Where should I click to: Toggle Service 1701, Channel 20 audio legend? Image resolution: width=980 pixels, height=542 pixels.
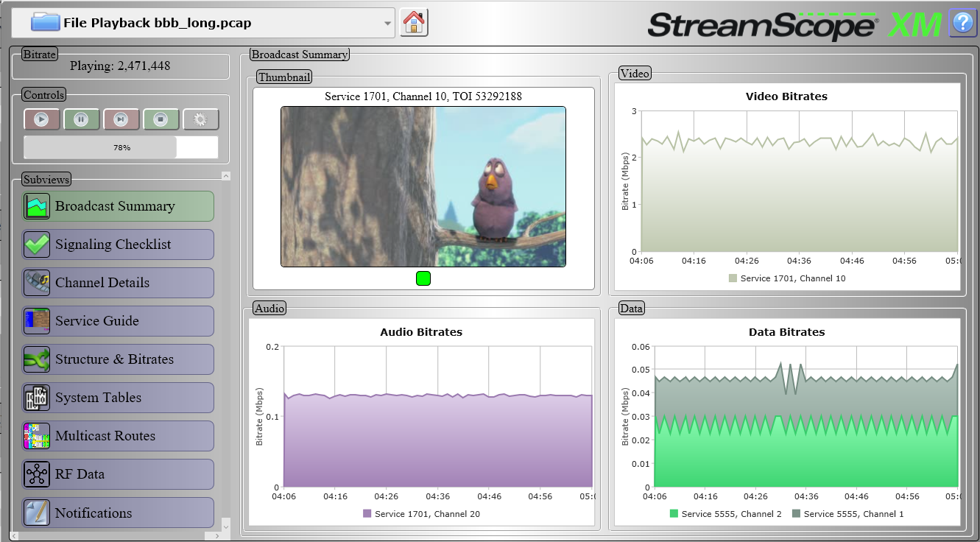(421, 514)
